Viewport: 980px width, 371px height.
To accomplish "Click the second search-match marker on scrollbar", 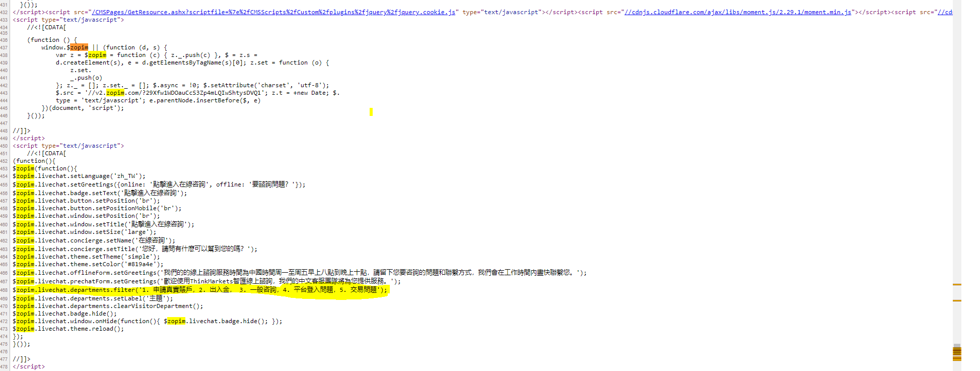I will click(957, 300).
